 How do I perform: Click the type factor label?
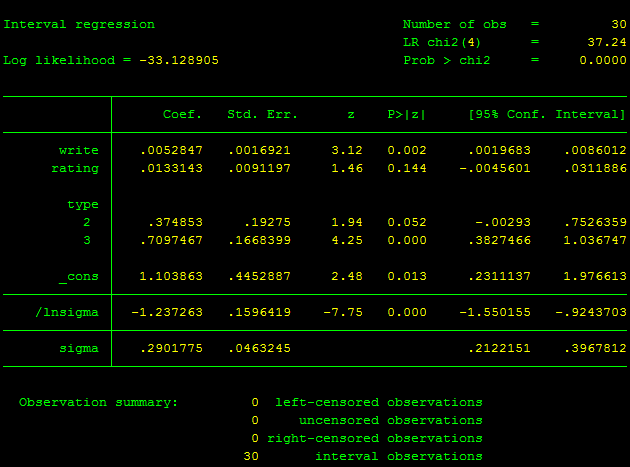[83, 205]
